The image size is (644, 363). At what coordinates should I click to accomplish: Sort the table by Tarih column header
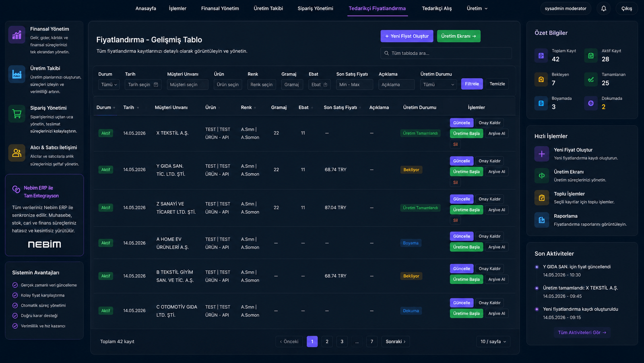pos(131,107)
